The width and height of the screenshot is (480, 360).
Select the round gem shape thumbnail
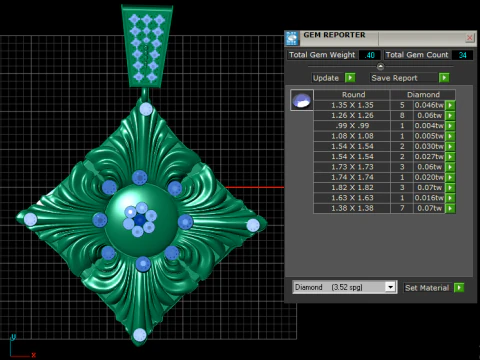click(302, 100)
